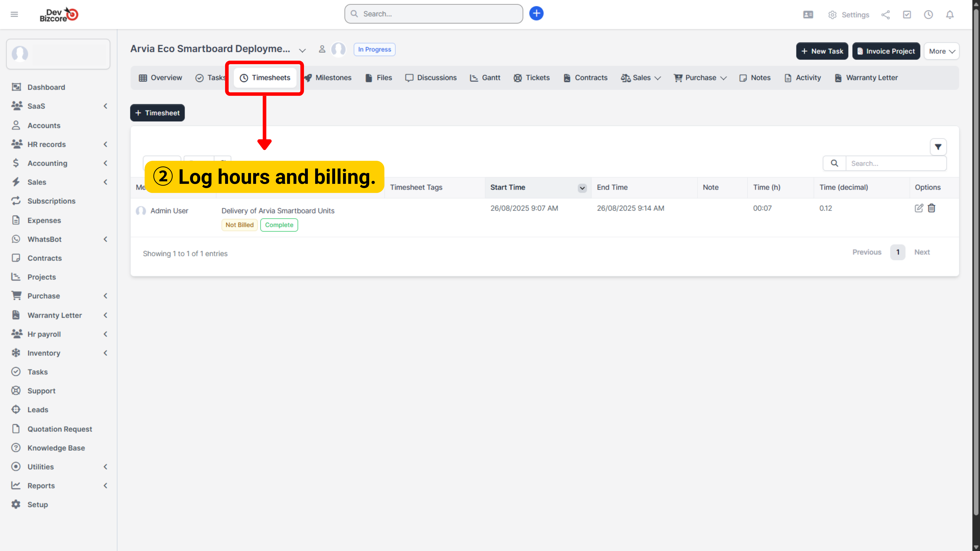The width and height of the screenshot is (980, 551).
Task: Click the In Progress status badge
Action: pyautogui.click(x=374, y=49)
